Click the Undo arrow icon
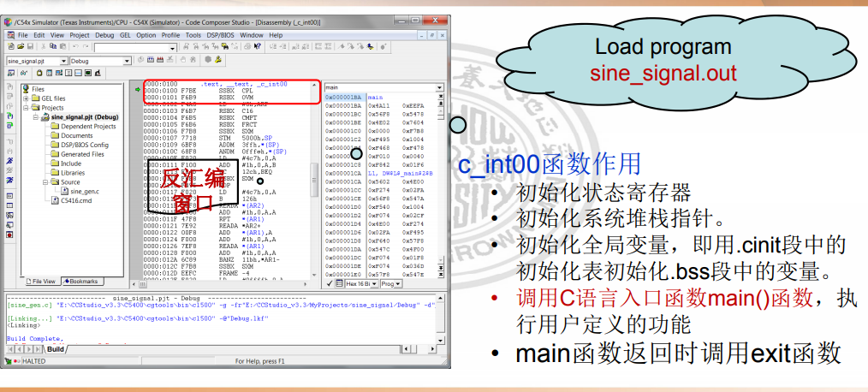Screen dimensions: 868x392 76,46
